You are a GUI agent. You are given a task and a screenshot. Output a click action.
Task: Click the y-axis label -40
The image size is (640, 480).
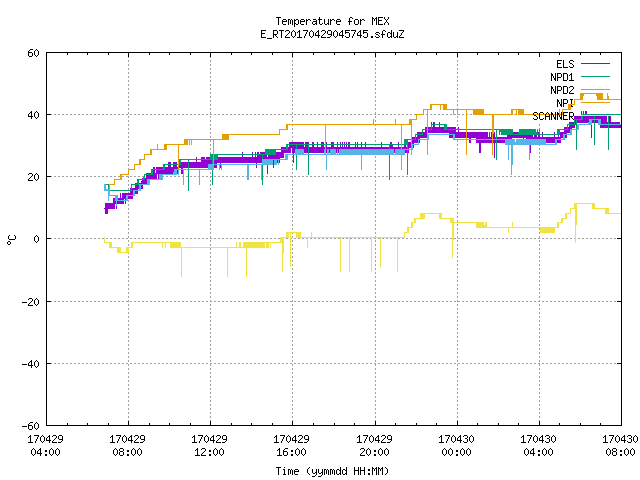31,364
